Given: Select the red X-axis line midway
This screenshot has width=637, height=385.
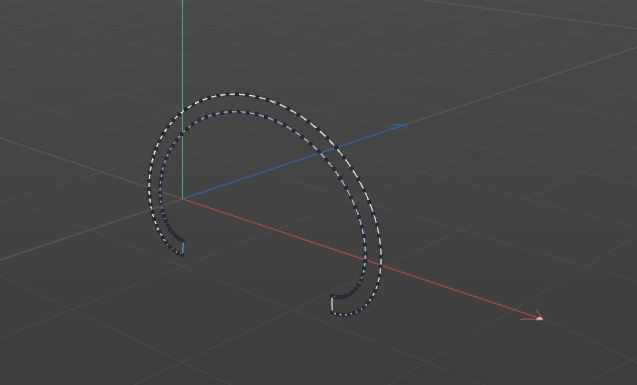Looking at the screenshot, I should [362, 258].
